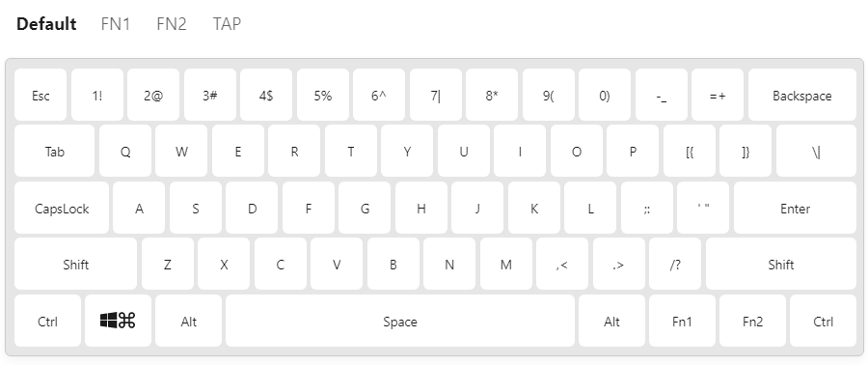Click the 5% number key
Image resolution: width=868 pixels, height=365 pixels.
(323, 95)
